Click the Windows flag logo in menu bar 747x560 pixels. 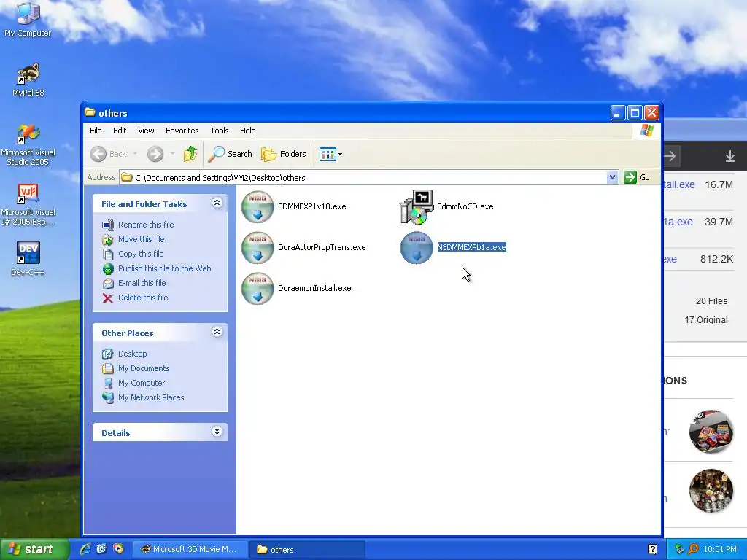click(646, 131)
